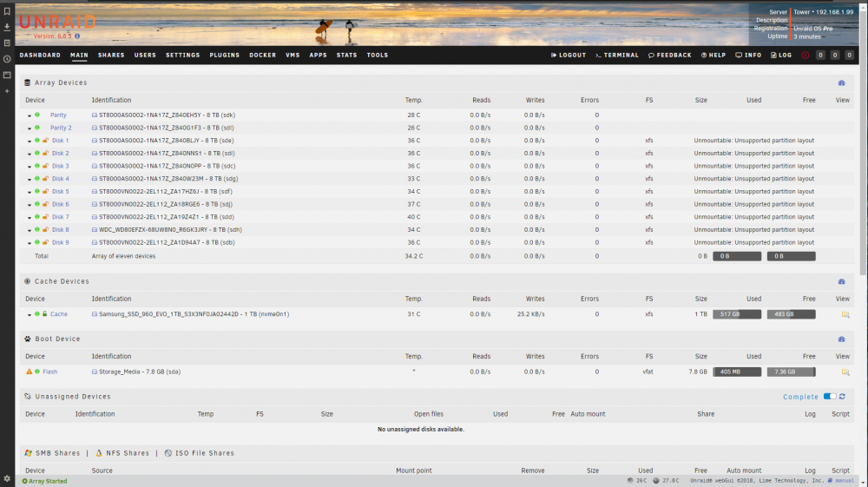The image size is (868, 487).
Task: Click green status ball on Disk 6
Action: pos(37,204)
